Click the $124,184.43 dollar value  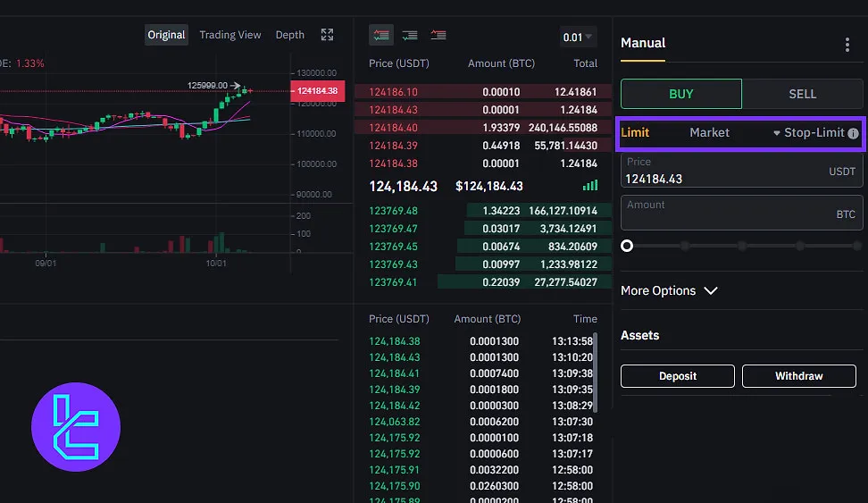point(488,186)
